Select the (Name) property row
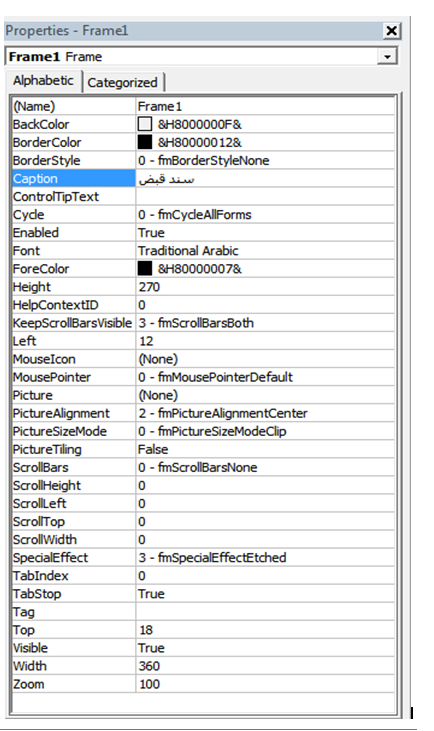Image resolution: width=434 pixels, height=731 pixels. coord(203,106)
